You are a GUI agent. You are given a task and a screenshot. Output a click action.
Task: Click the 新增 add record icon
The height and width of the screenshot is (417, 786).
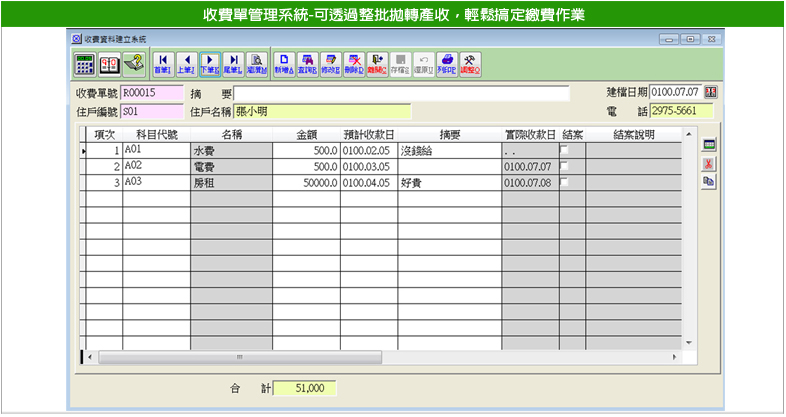point(285,64)
